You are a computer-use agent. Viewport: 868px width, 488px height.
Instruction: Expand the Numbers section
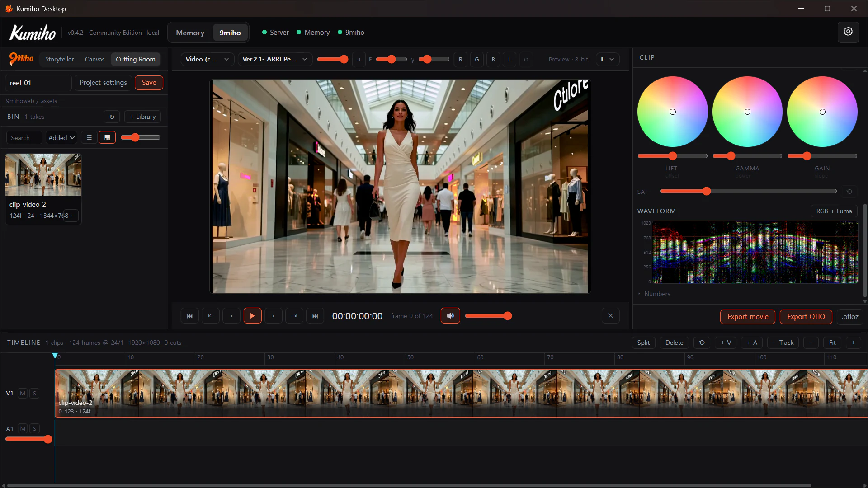click(x=654, y=294)
